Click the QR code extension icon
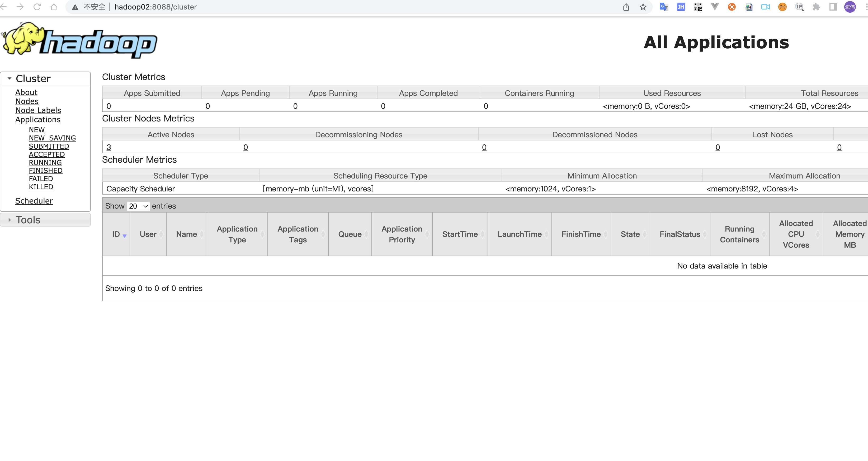The width and height of the screenshot is (868, 461). click(698, 7)
